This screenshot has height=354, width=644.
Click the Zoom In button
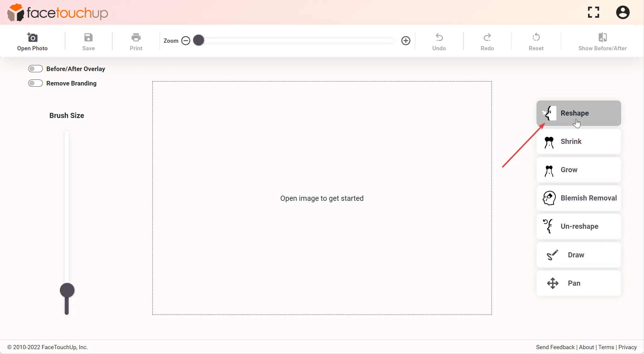point(406,41)
